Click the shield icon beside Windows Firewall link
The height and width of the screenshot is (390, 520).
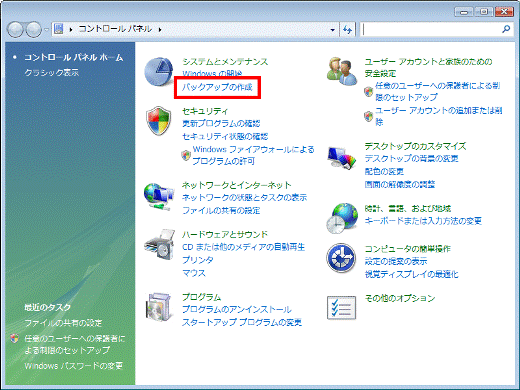click(186, 155)
